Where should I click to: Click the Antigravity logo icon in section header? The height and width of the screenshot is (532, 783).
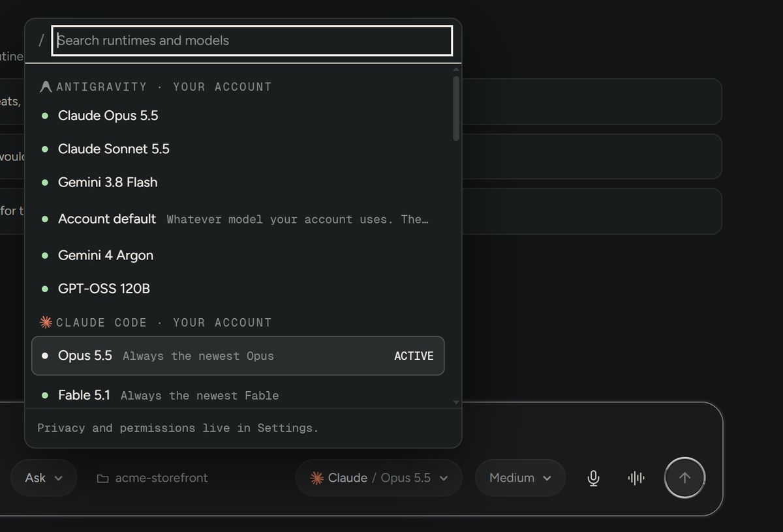coord(46,87)
